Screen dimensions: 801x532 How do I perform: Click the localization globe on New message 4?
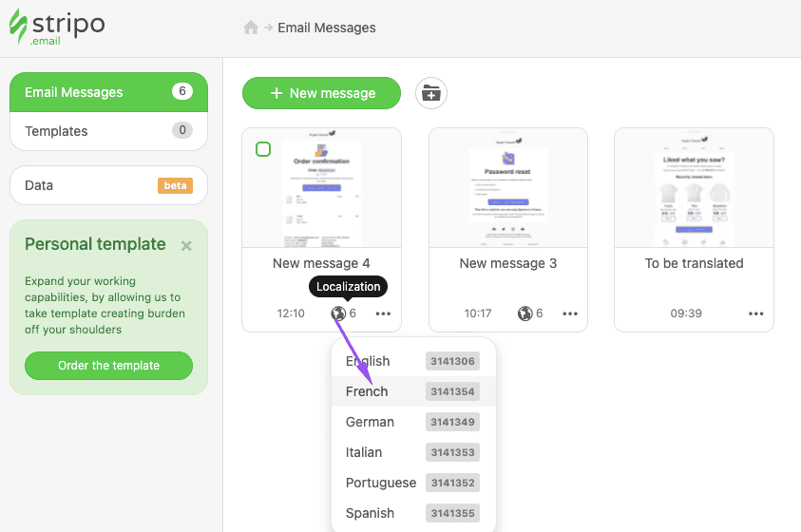coord(337,313)
